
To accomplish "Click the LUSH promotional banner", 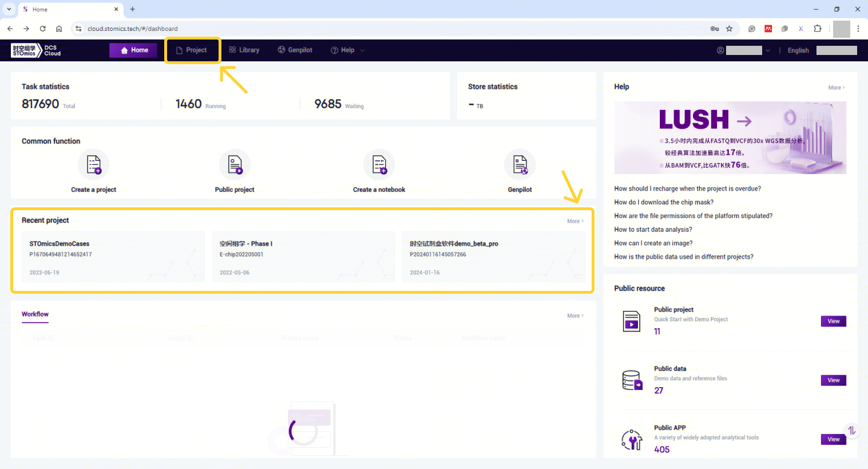I will click(730, 137).
